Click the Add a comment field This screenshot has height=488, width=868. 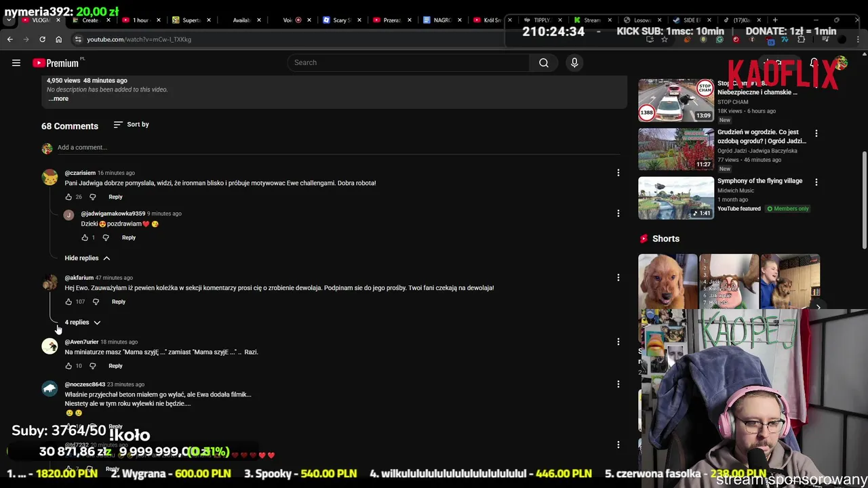(x=339, y=148)
